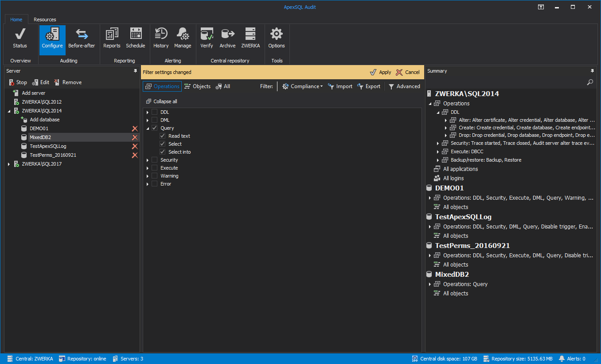The height and width of the screenshot is (364, 601).
Task: Remove DEMO01 database with red X
Action: [135, 128]
